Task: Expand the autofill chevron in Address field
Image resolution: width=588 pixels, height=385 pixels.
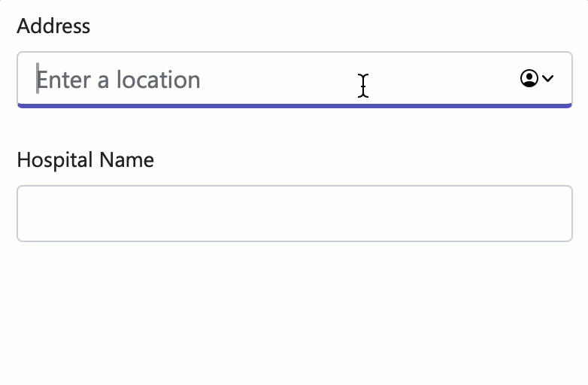Action: [x=548, y=78]
